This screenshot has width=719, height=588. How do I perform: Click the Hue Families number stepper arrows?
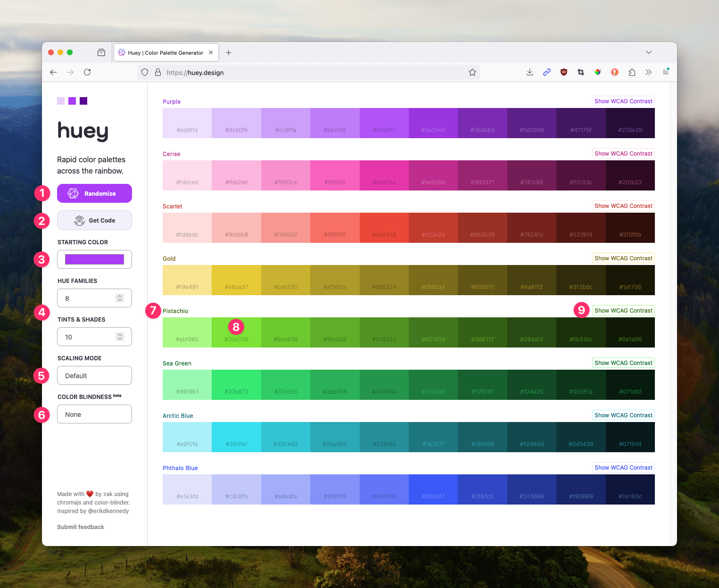click(x=120, y=298)
